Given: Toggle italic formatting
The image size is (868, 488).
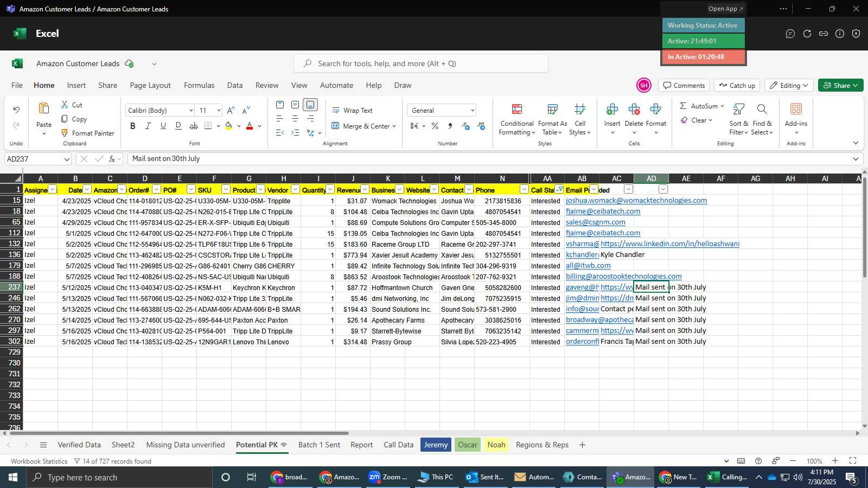Looking at the screenshot, I should [148, 126].
